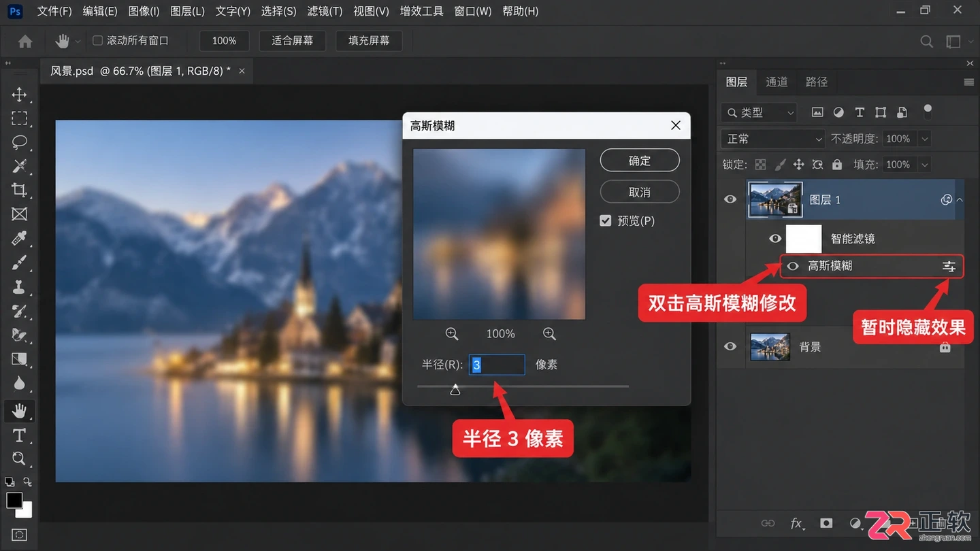The image size is (980, 551).
Task: Enable the 滚动所有窗口 checkbox
Action: pos(97,41)
